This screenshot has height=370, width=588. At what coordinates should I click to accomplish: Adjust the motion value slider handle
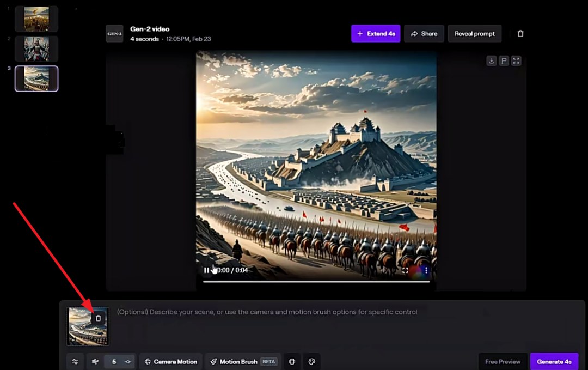(x=128, y=362)
